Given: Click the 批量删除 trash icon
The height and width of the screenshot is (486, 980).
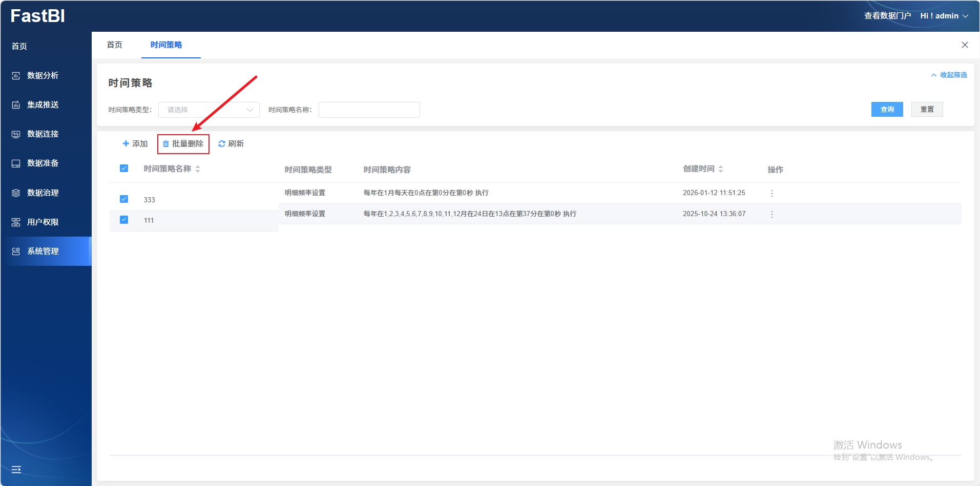Looking at the screenshot, I should pos(166,144).
